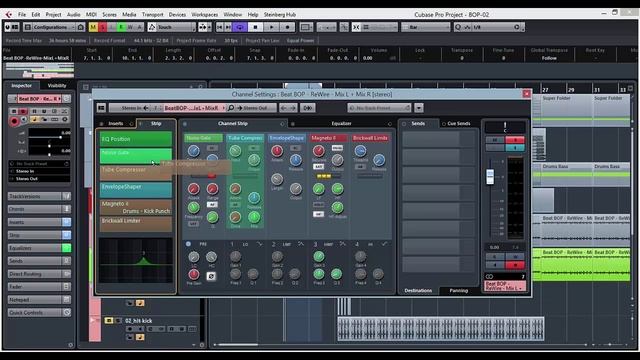Viewport: 640px width, 360px height.
Task: Open the Stereo In input routing selector
Action: tap(136, 108)
